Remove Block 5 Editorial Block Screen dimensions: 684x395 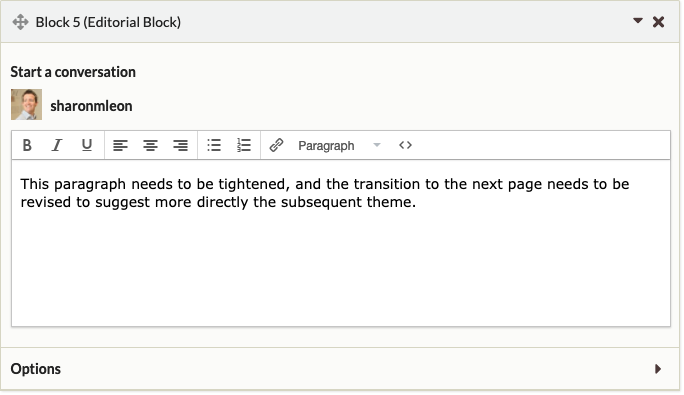(x=659, y=22)
